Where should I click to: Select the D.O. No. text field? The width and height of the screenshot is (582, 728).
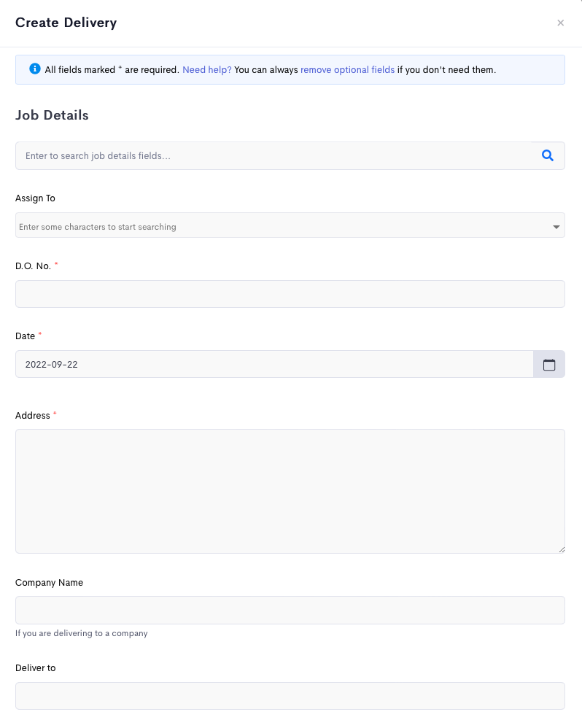click(x=290, y=294)
